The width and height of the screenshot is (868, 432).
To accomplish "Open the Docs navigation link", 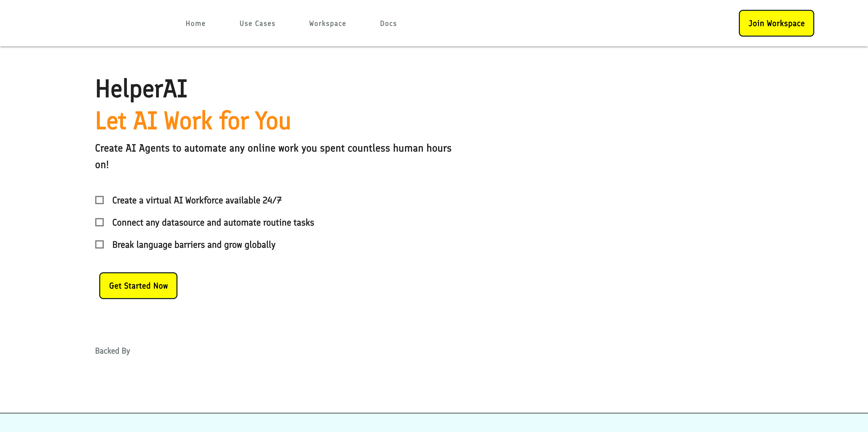I will click(388, 23).
